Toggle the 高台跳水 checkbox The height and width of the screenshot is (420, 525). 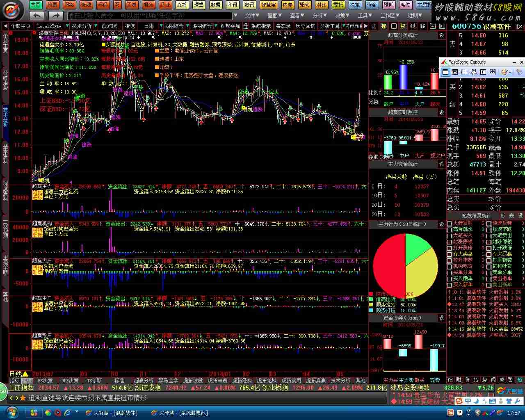pyautogui.click(x=450, y=230)
